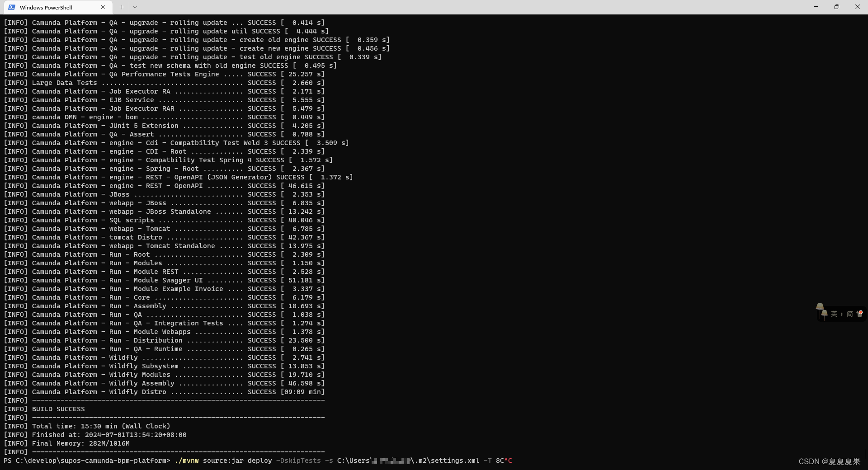This screenshot has width=868, height=470.
Task: Close the terminal window
Action: click(x=858, y=7)
